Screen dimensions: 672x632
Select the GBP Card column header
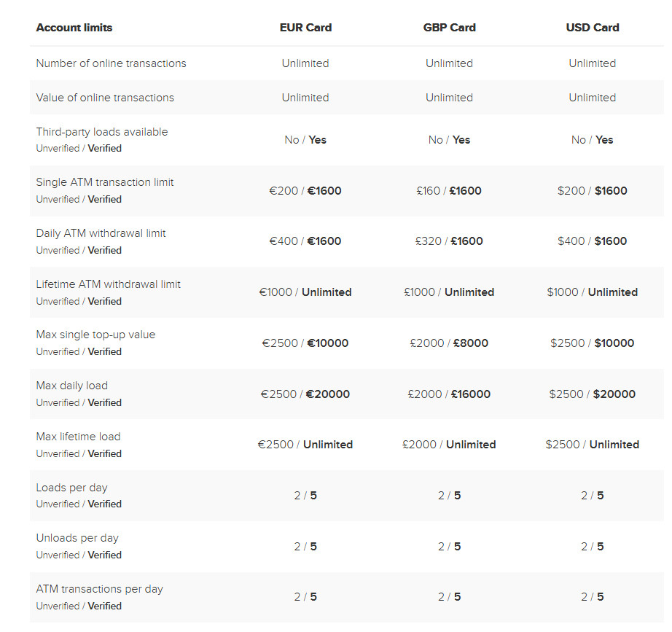pos(449,28)
